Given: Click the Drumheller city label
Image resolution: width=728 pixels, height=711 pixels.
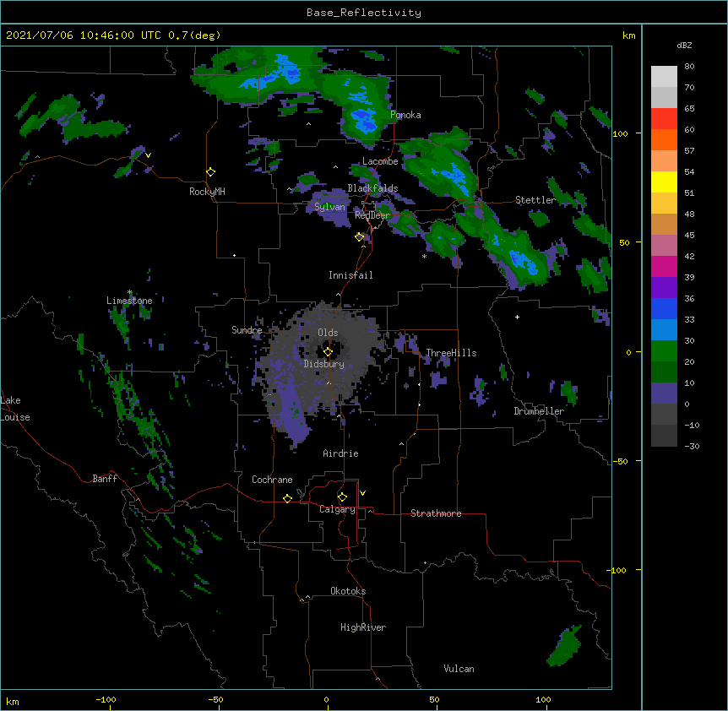Looking at the screenshot, I should (x=539, y=411).
